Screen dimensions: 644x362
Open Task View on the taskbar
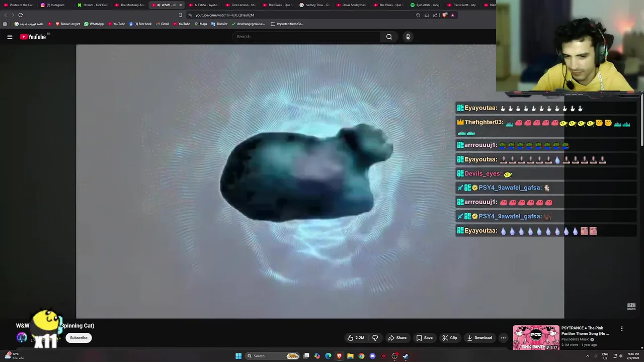point(306,356)
